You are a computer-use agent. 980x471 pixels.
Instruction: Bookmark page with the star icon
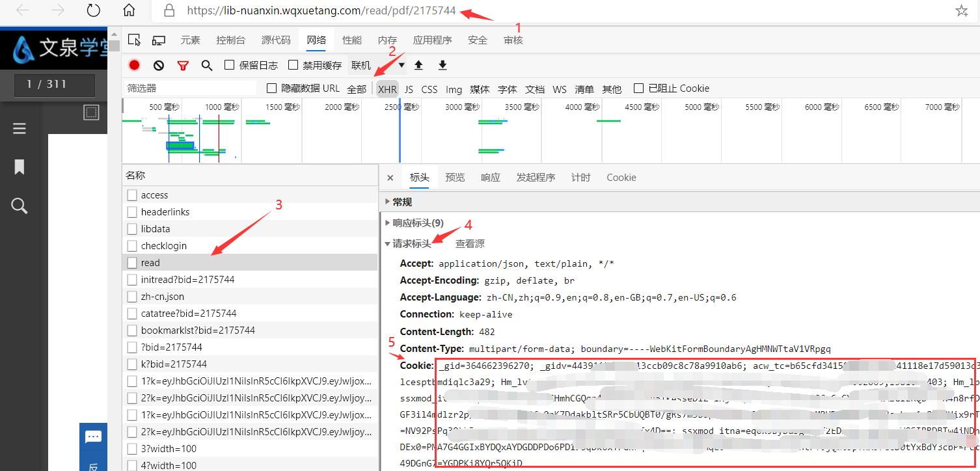962,10
